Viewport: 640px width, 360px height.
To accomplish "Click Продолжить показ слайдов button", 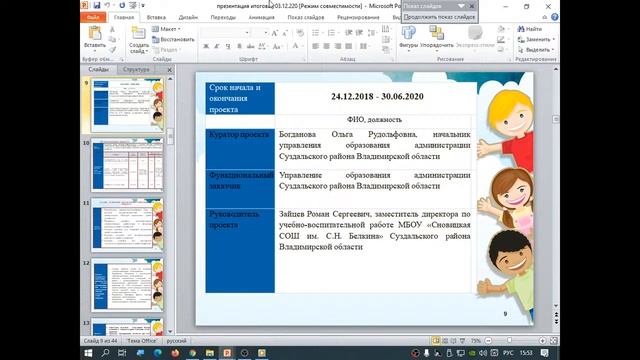I will click(439, 17).
